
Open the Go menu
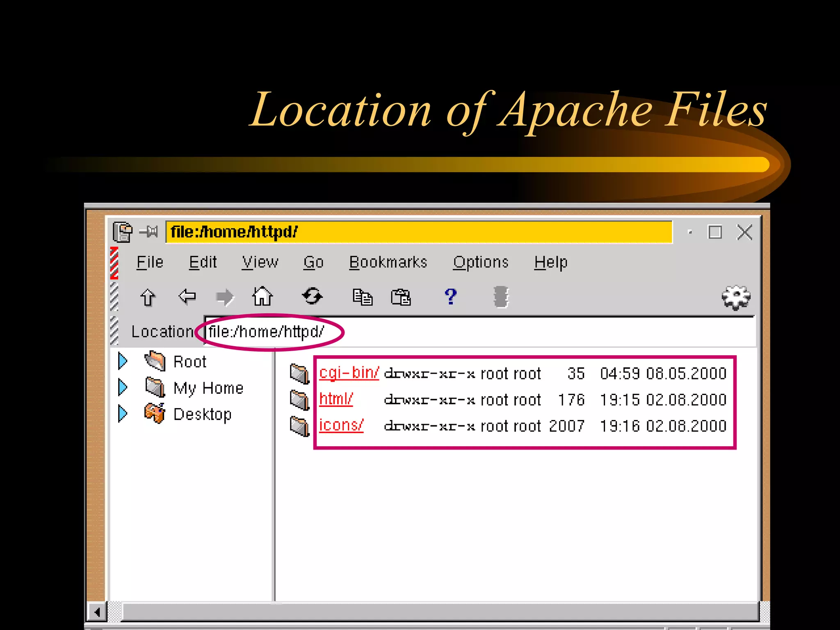coord(314,262)
